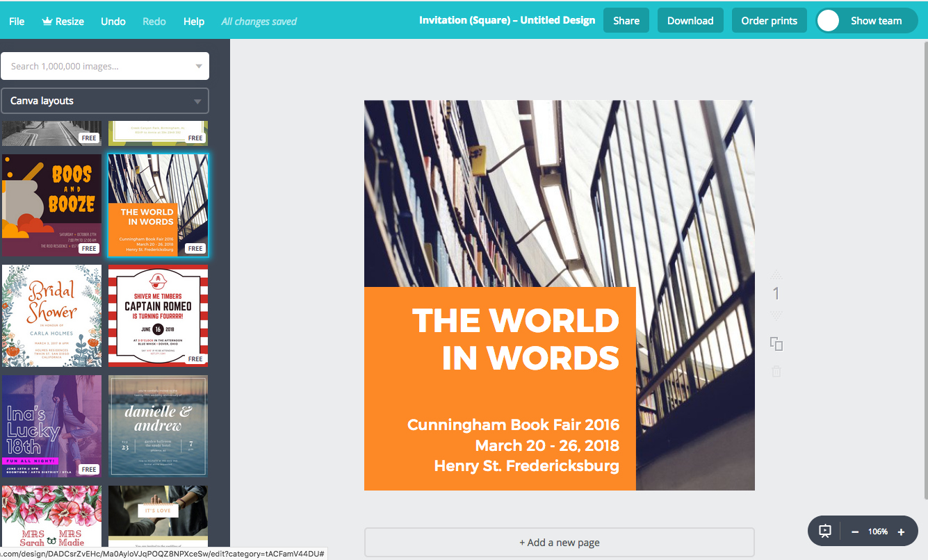Select the library bookshelf photo on canvas
The width and height of the screenshot is (928, 560).
559,193
